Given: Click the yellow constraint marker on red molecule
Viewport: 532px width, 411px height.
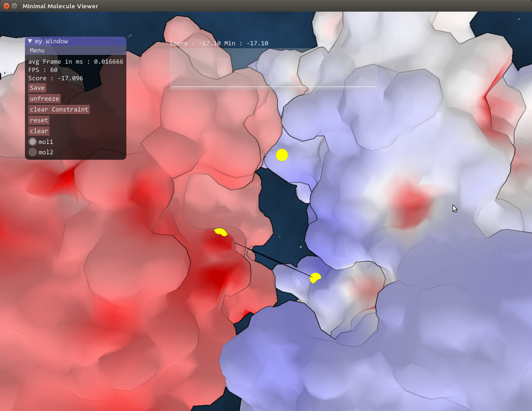Looking at the screenshot, I should (221, 232).
